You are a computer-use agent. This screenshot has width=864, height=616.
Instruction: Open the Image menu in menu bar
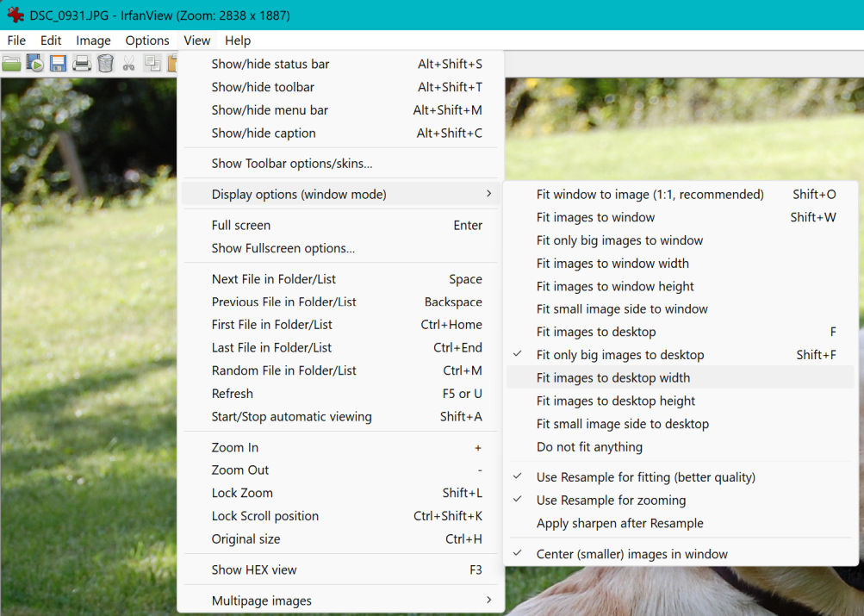(93, 40)
